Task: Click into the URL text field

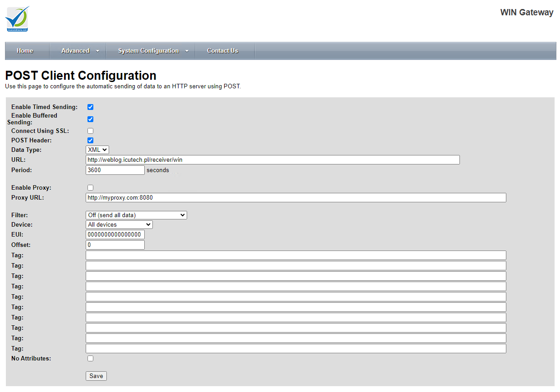Action: click(x=272, y=160)
